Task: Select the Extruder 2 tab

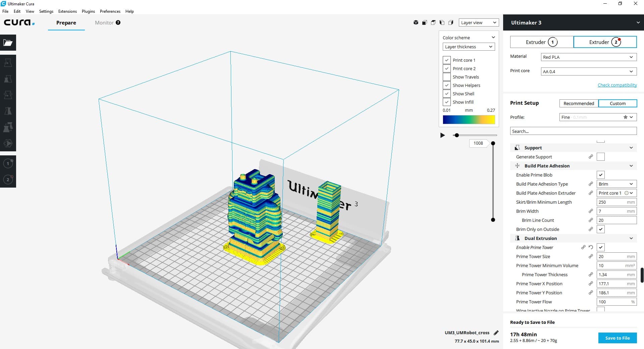Action: pyautogui.click(x=605, y=42)
